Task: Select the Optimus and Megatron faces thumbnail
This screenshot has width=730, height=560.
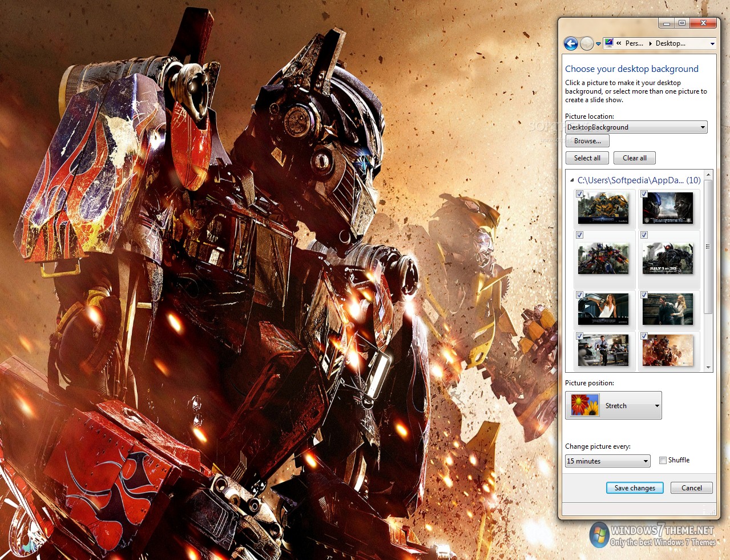Action: (x=668, y=208)
